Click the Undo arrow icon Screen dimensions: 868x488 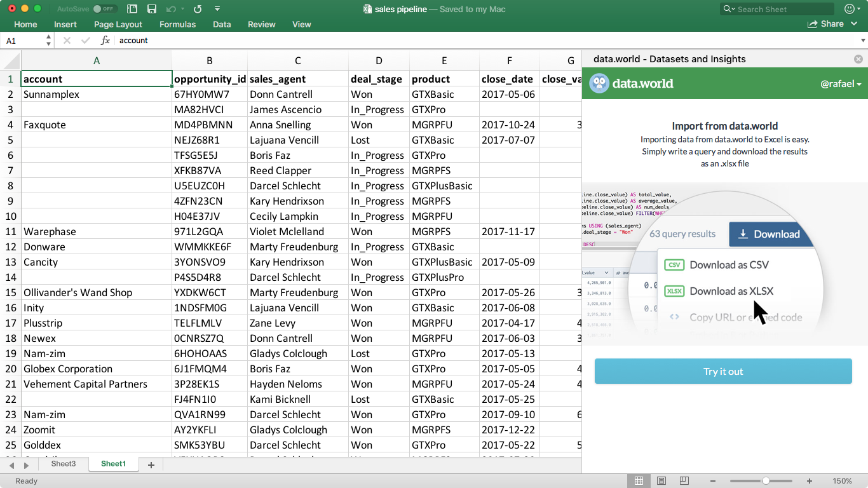click(170, 9)
